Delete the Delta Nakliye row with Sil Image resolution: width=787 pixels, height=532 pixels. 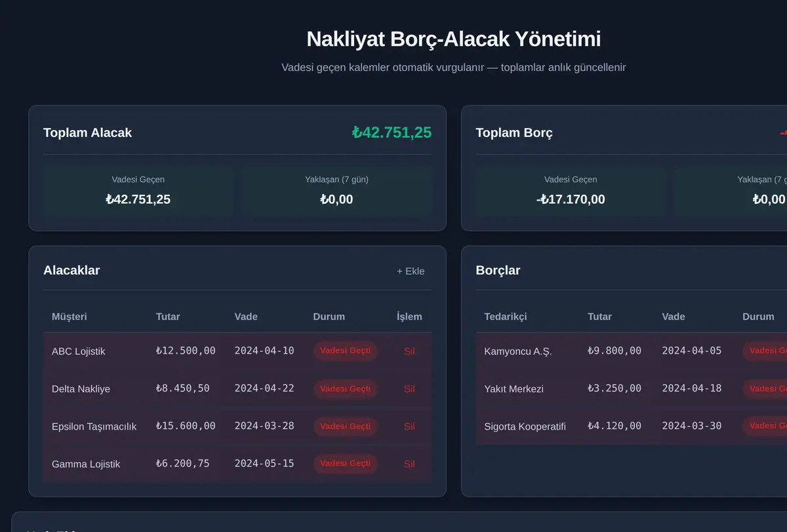(409, 388)
